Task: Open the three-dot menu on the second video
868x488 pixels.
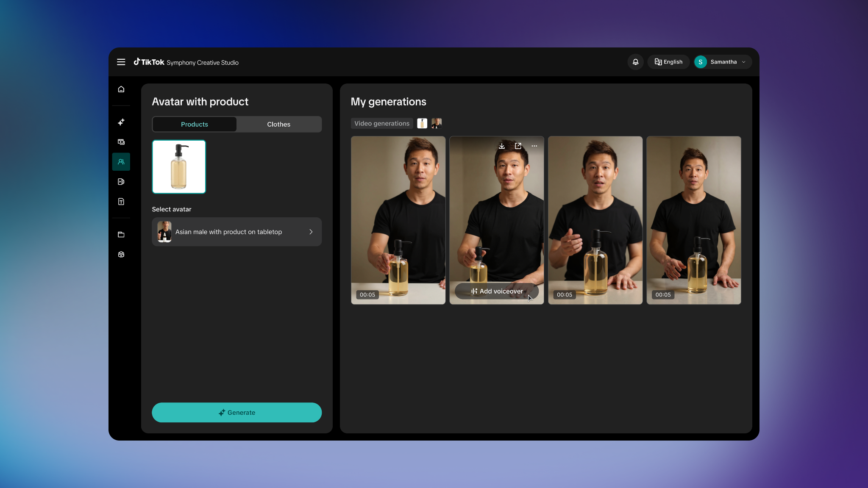Action: point(534,146)
